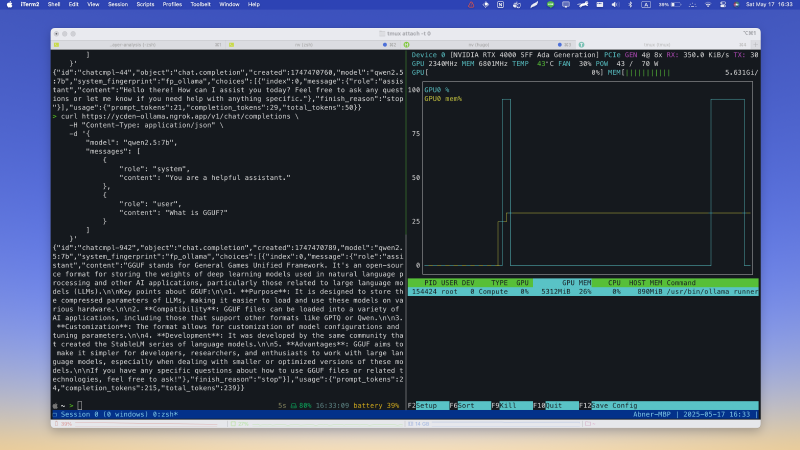The height and width of the screenshot is (450, 800).
Task: Open the Help menu
Action: [x=254, y=5]
